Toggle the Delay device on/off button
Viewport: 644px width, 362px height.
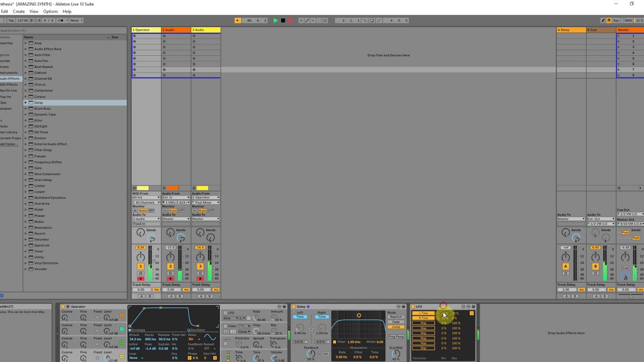[294, 307]
